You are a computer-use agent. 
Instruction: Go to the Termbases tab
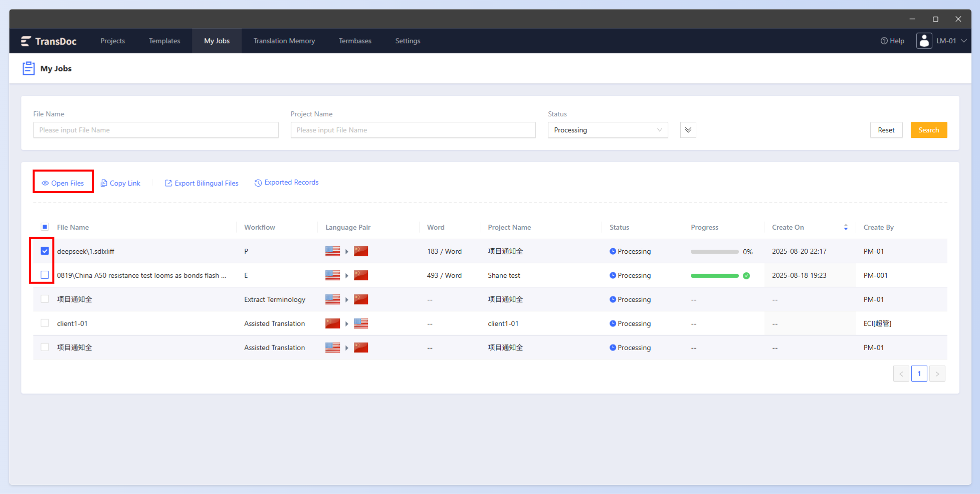(355, 41)
